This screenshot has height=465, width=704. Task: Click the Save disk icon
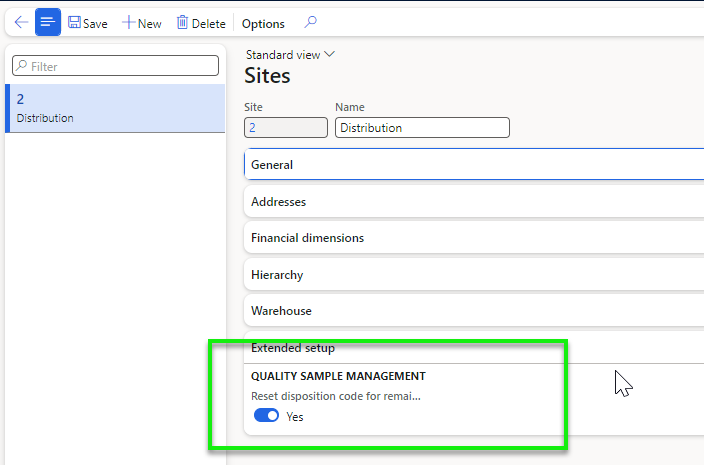pos(75,23)
